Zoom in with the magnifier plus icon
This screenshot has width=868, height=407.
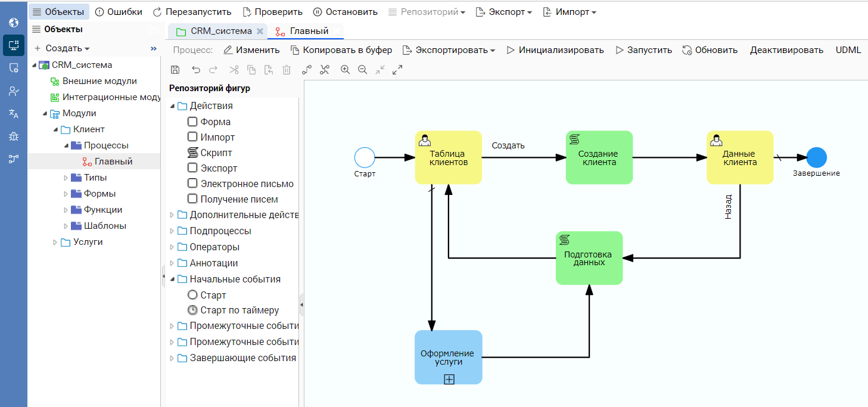tap(345, 70)
